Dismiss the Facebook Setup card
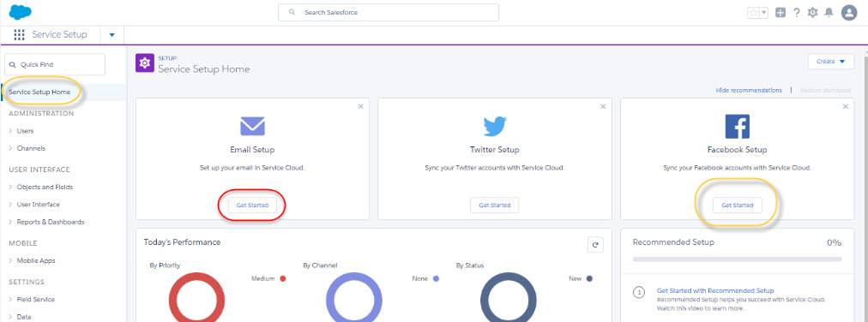The image size is (868, 322). tap(846, 106)
